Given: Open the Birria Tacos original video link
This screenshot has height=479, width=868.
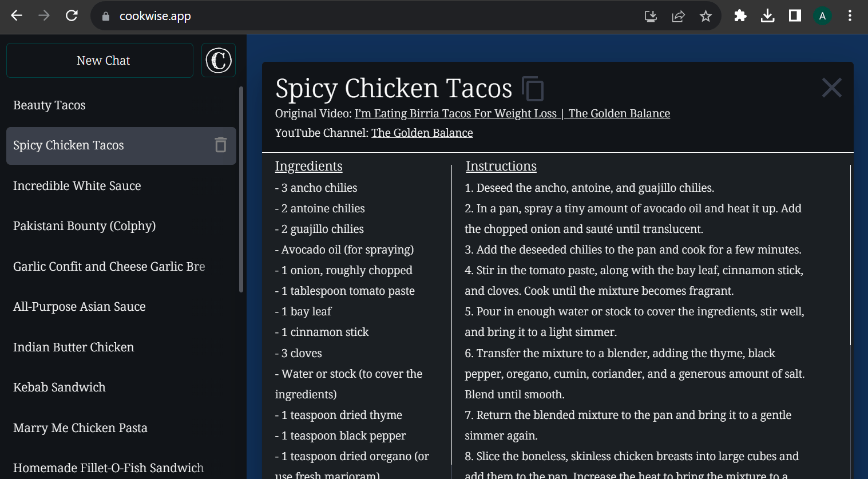Looking at the screenshot, I should pos(512,113).
